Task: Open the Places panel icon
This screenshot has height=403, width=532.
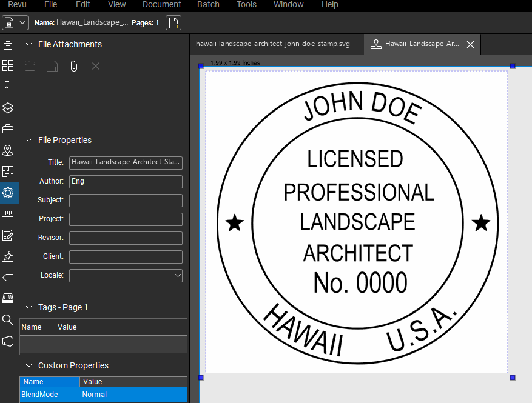Action: [x=8, y=150]
